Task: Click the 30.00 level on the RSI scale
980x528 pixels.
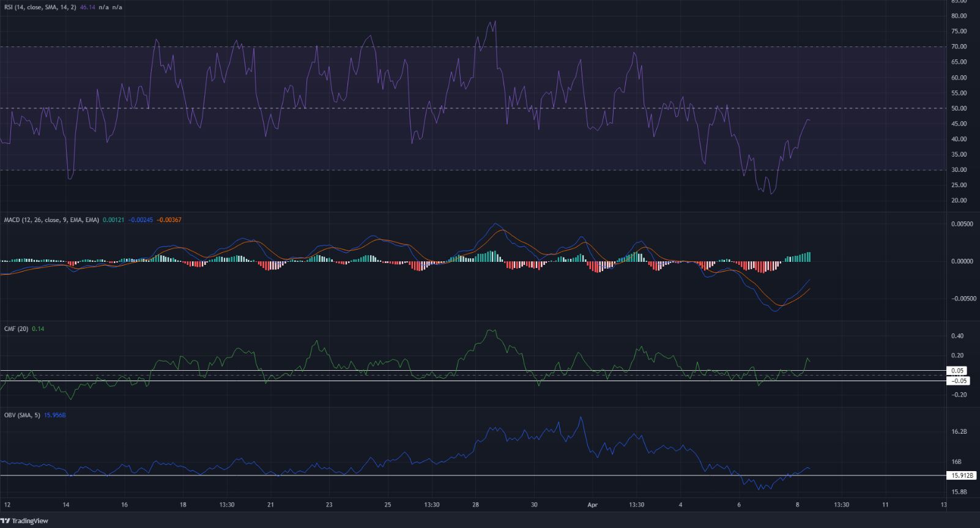Action: click(x=959, y=170)
